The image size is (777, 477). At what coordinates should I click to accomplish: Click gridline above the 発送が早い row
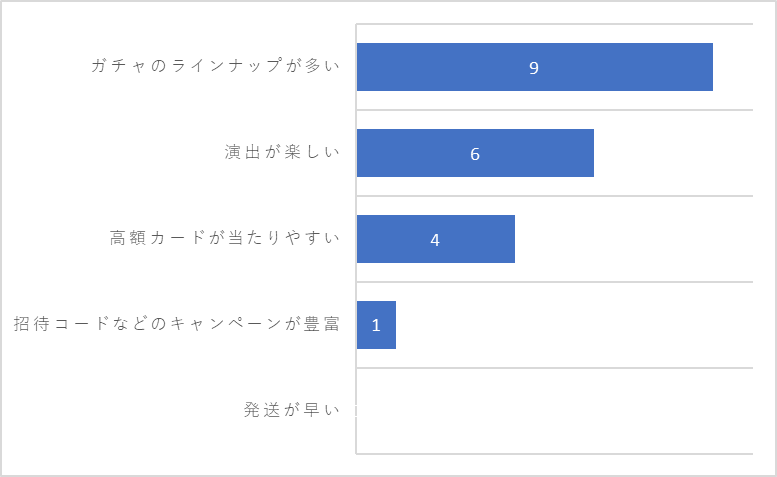[555, 368]
